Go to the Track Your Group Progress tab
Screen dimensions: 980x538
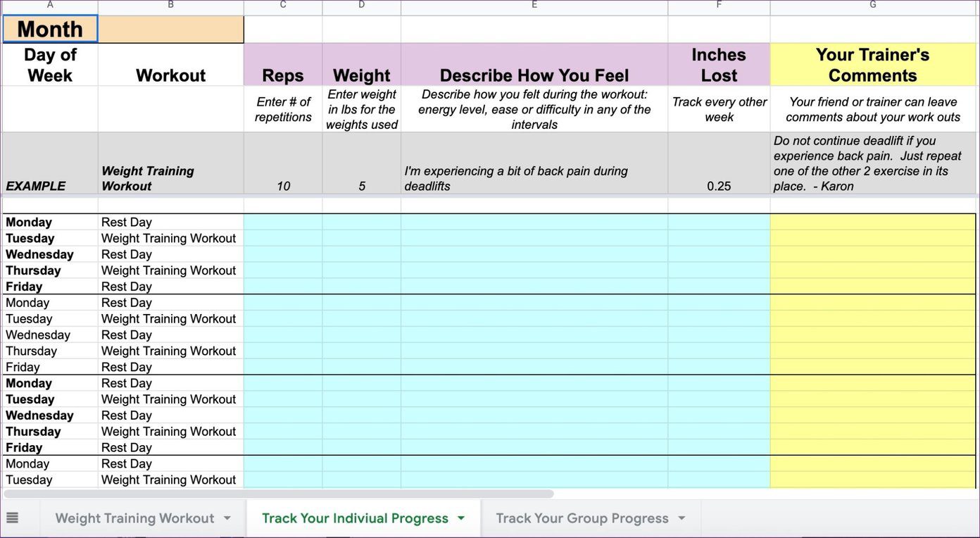(x=582, y=518)
